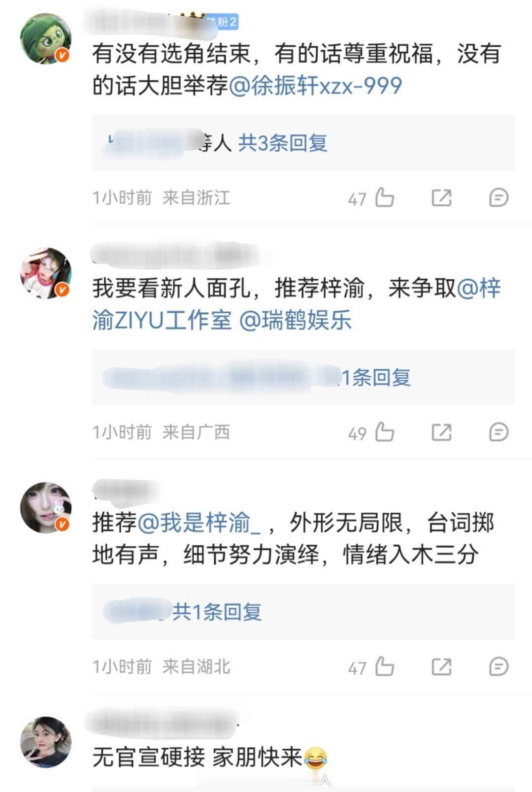Share the comment from 浙江

441,198
